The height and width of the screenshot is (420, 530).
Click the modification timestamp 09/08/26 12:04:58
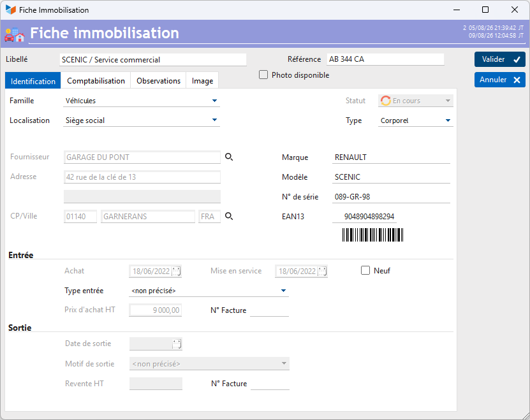492,36
